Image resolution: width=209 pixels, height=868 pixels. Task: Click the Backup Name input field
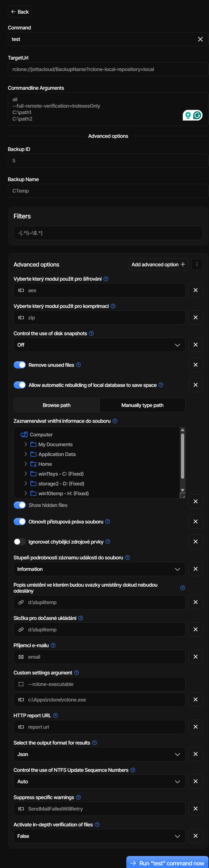[x=108, y=191]
